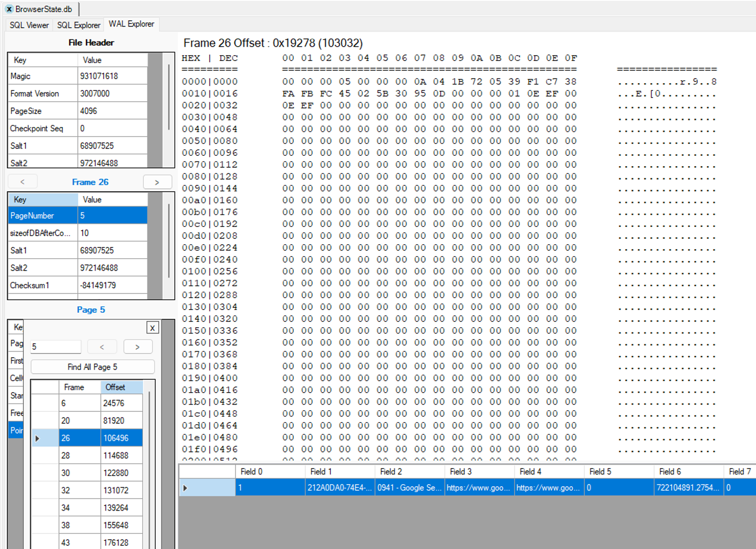Select the Checkpoint Seq row

(x=78, y=128)
